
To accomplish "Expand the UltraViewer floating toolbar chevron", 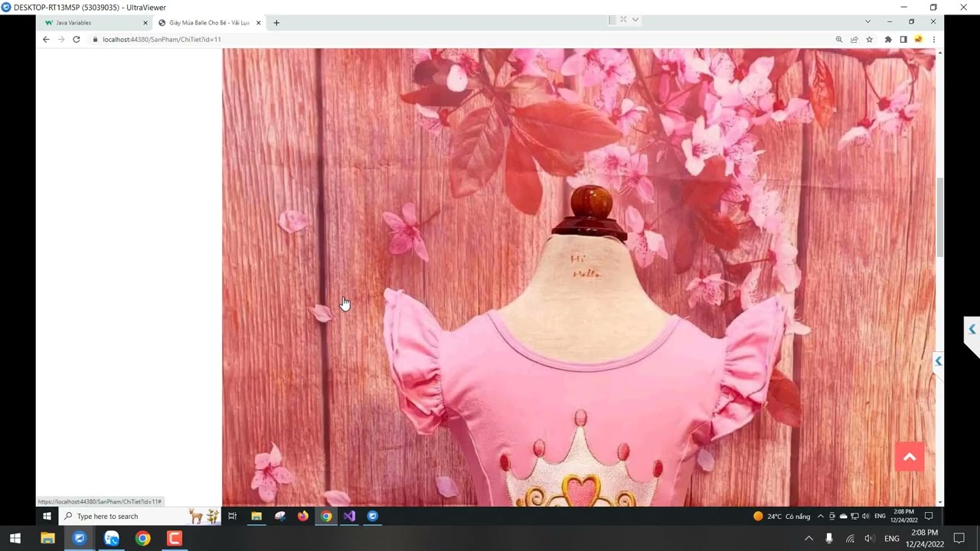I will (x=635, y=19).
